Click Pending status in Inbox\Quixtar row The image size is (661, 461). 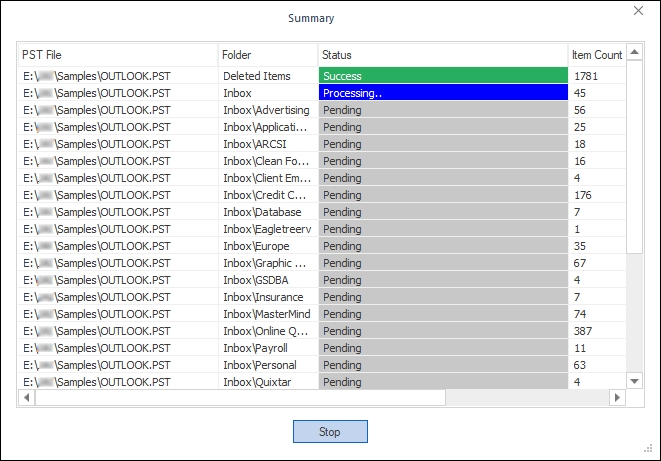tap(443, 382)
